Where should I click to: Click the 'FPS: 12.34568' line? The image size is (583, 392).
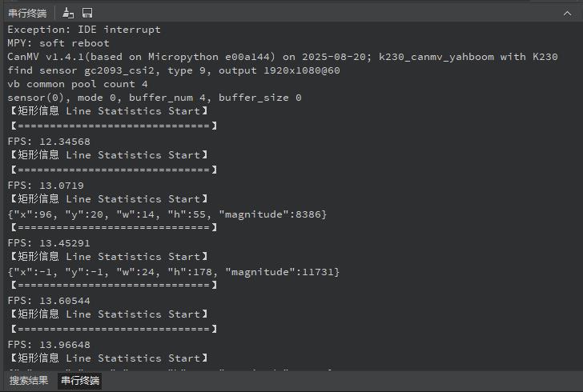click(49, 142)
